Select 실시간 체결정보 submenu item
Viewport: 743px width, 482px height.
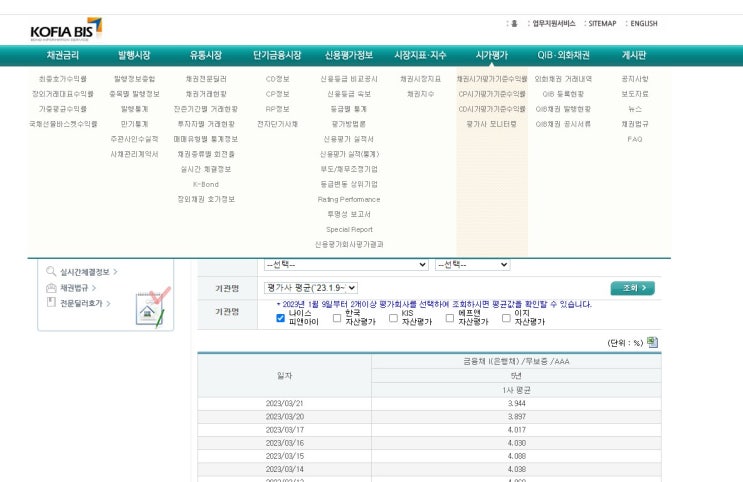(x=206, y=169)
